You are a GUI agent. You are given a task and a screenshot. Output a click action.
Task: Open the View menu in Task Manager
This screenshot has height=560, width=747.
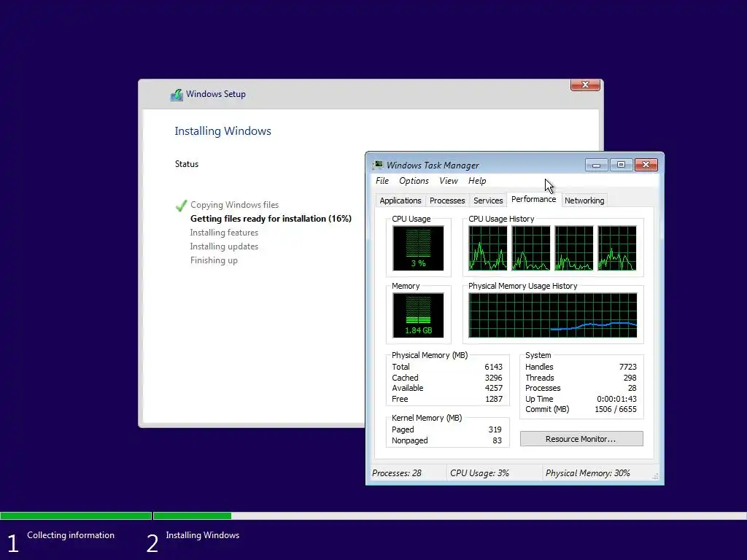(449, 181)
